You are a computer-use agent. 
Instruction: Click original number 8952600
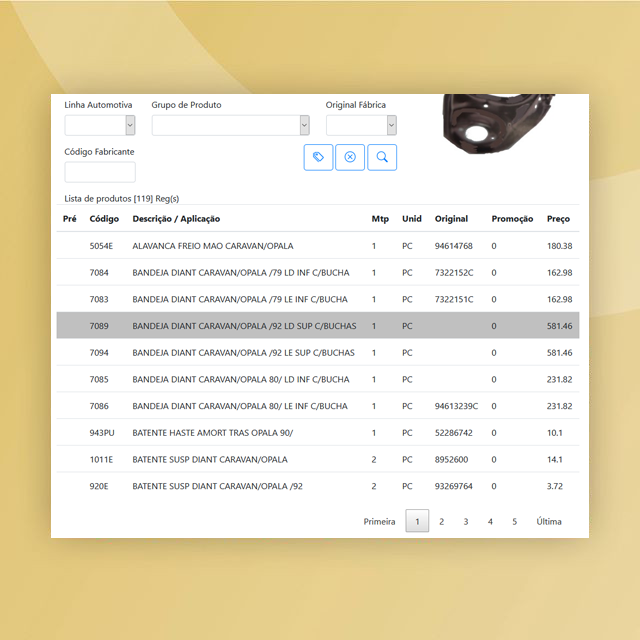tap(451, 459)
